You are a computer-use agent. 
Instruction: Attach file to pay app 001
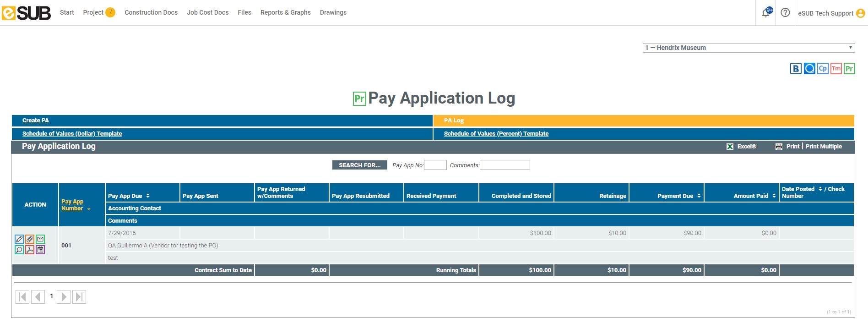pyautogui.click(x=30, y=239)
